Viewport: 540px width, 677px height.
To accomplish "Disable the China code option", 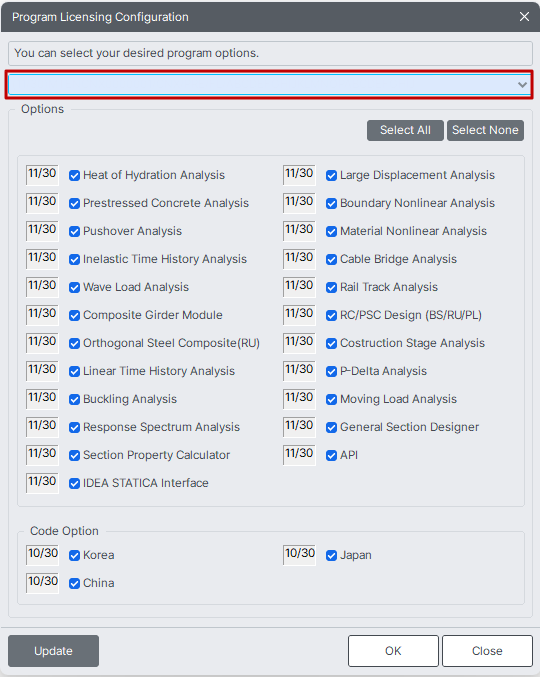I will (x=74, y=583).
